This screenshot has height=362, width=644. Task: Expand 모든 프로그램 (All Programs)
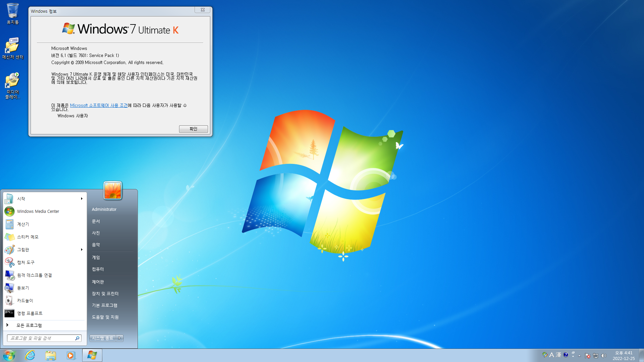coord(29,325)
